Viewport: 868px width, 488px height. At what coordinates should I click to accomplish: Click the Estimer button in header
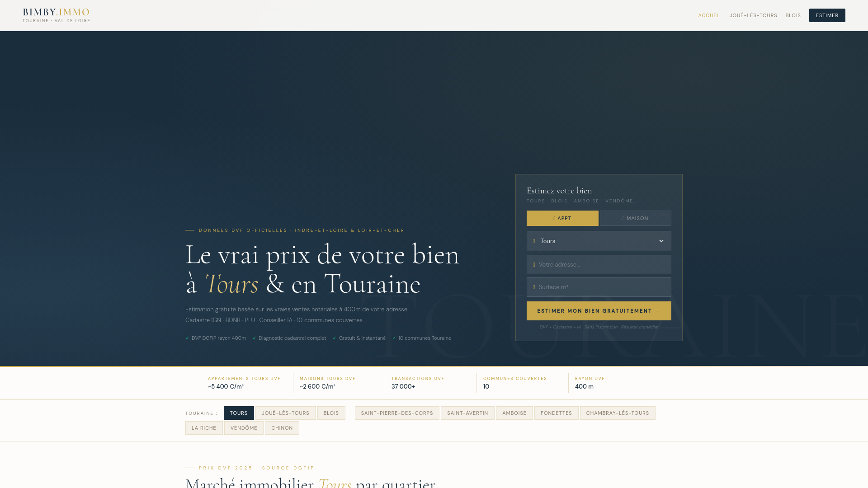[827, 15]
